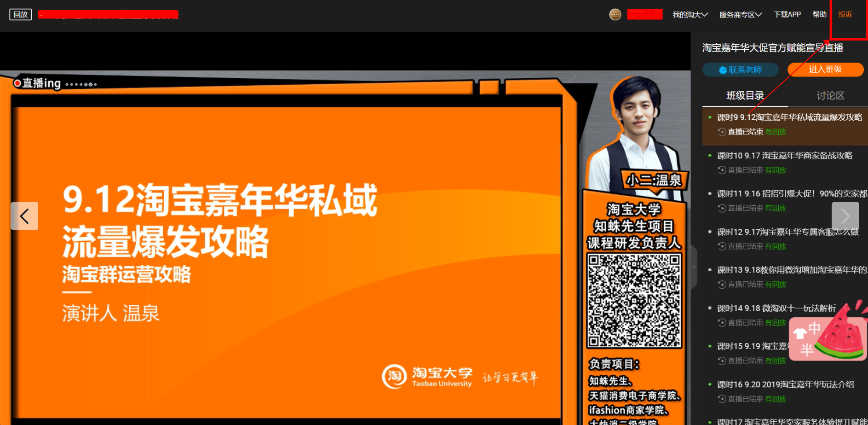Open lesson 12 专属客服 replay link
The image size is (868, 425).
[776, 247]
